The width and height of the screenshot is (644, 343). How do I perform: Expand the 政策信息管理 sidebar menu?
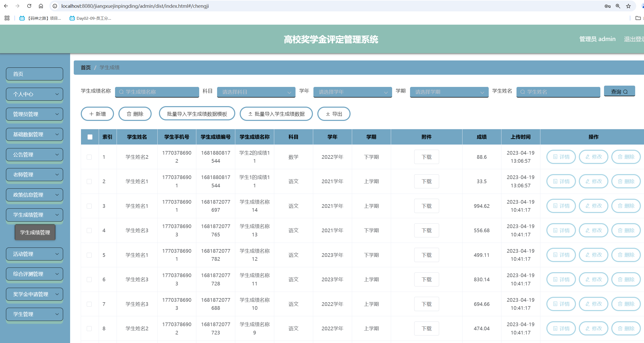tap(35, 195)
